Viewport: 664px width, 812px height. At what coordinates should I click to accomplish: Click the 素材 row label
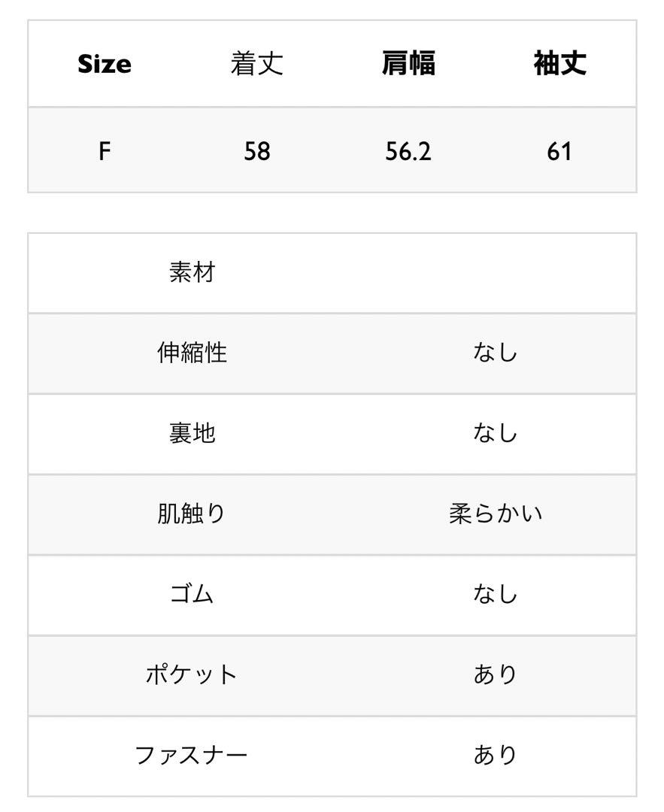point(193,272)
